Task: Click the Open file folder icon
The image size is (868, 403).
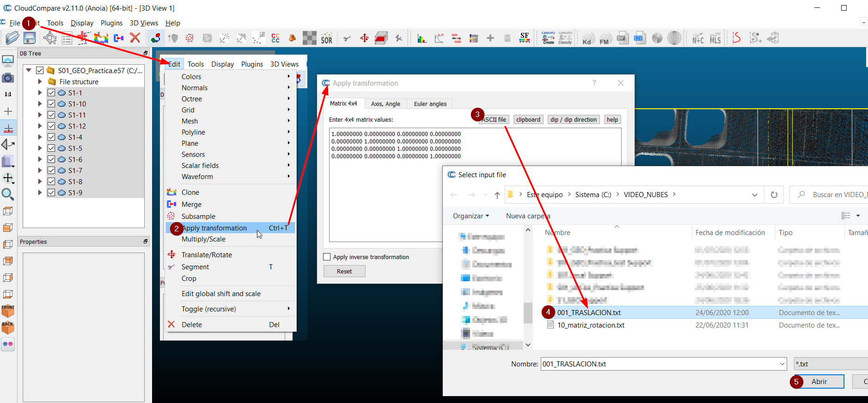Action: tap(12, 37)
